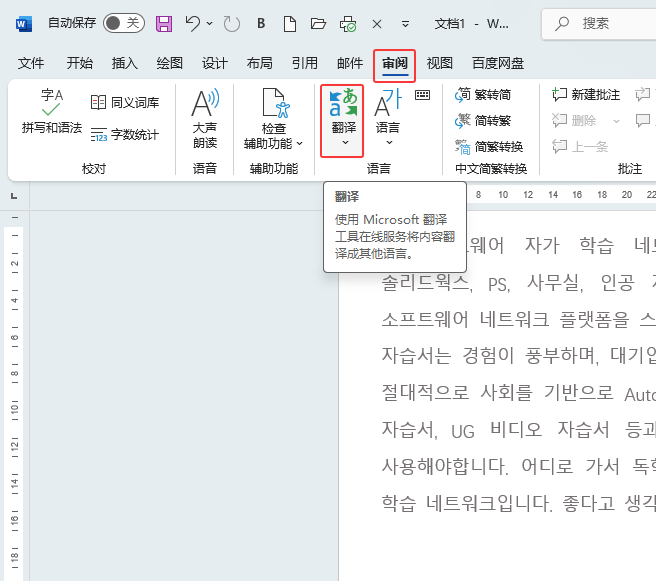This screenshot has width=656, height=581.
Task: Run 拼写和语法 check
Action: tap(52, 111)
